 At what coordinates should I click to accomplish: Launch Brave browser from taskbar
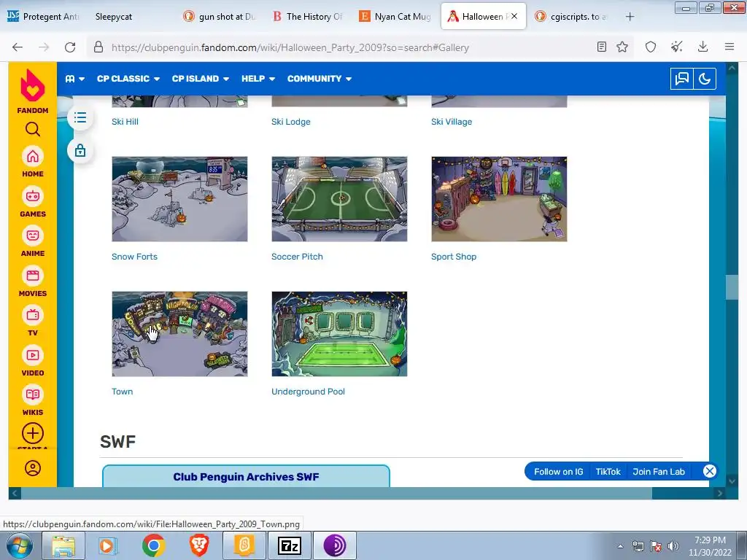(199, 545)
